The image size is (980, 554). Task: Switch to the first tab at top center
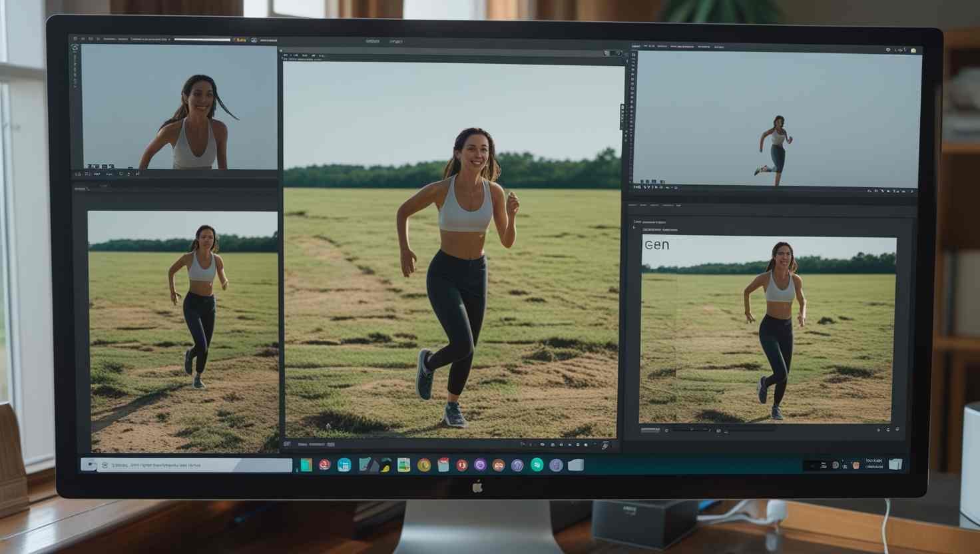click(x=373, y=41)
